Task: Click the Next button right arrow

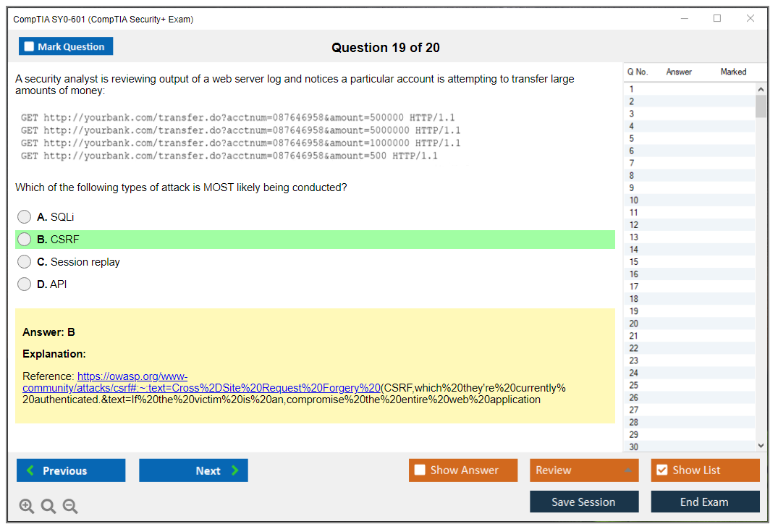Action: 235,470
